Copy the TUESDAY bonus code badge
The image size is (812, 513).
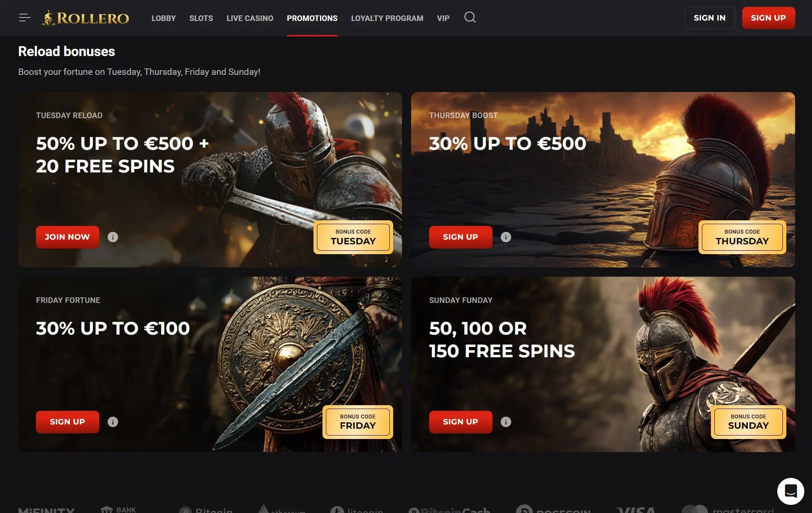pos(353,237)
